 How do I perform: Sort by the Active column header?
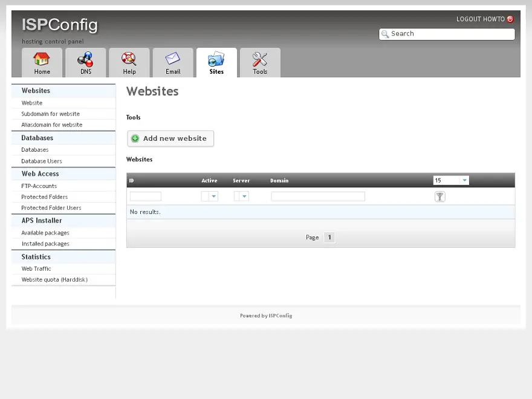click(x=209, y=181)
